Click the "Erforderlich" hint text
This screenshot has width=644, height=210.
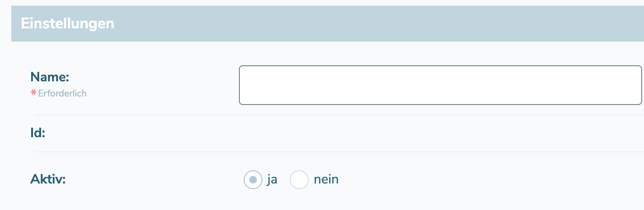pyautogui.click(x=62, y=93)
